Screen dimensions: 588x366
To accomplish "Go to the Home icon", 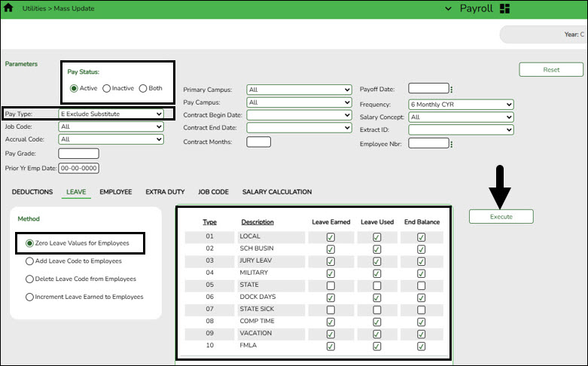I will pyautogui.click(x=8, y=8).
